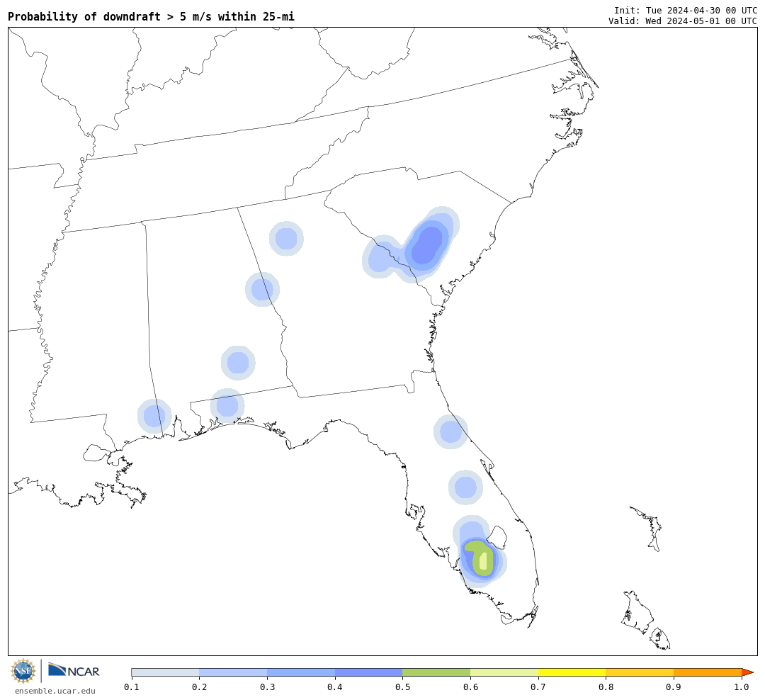Select the Valid date text

click(683, 21)
